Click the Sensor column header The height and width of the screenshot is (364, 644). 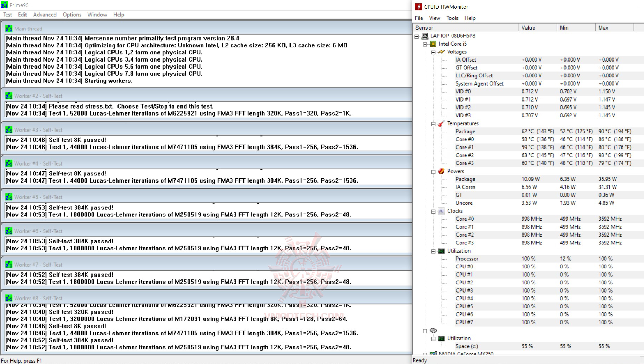[465, 28]
